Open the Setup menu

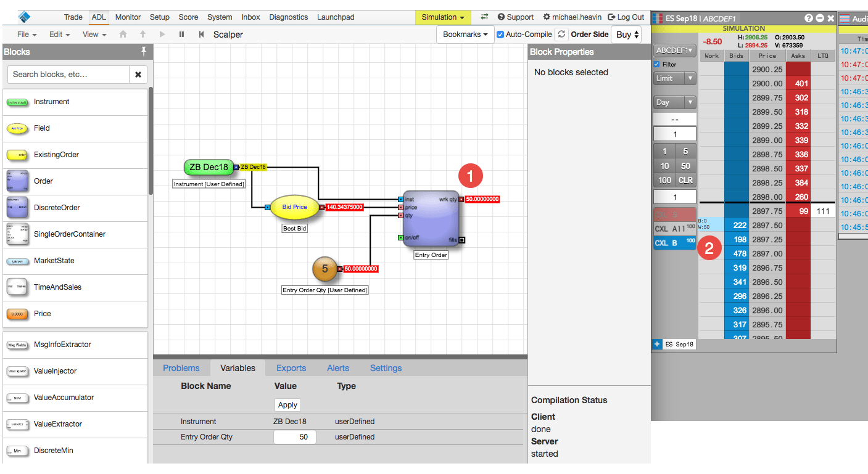pyautogui.click(x=160, y=17)
